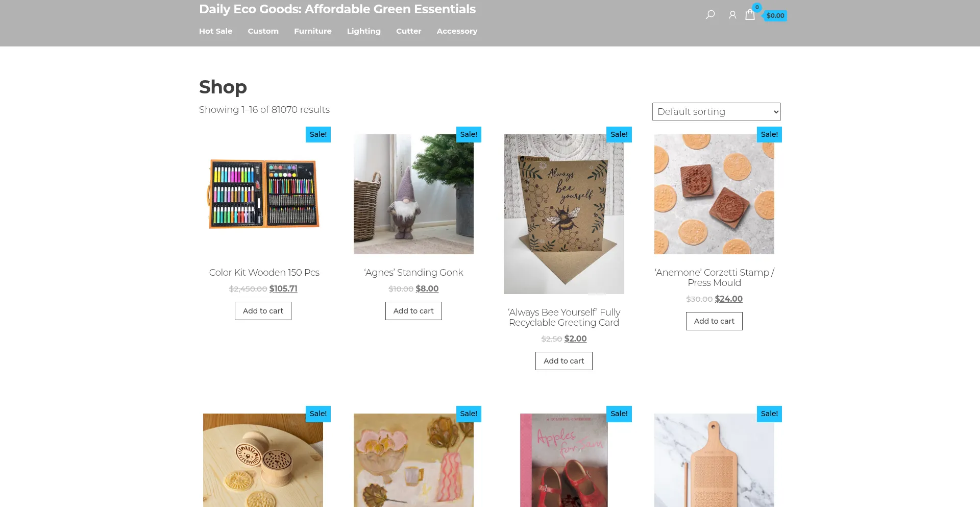Open the shopping bag cart icon
The image size is (980, 507).
[750, 14]
